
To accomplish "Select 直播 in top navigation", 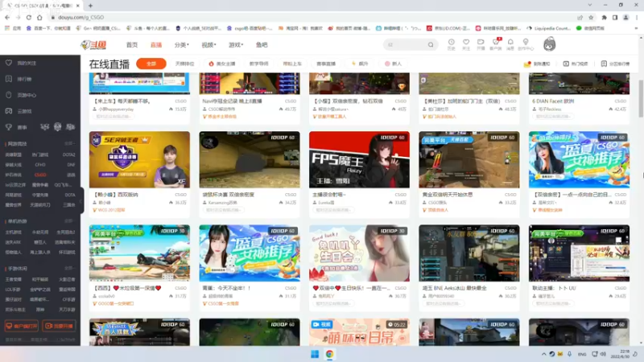I will point(156,45).
